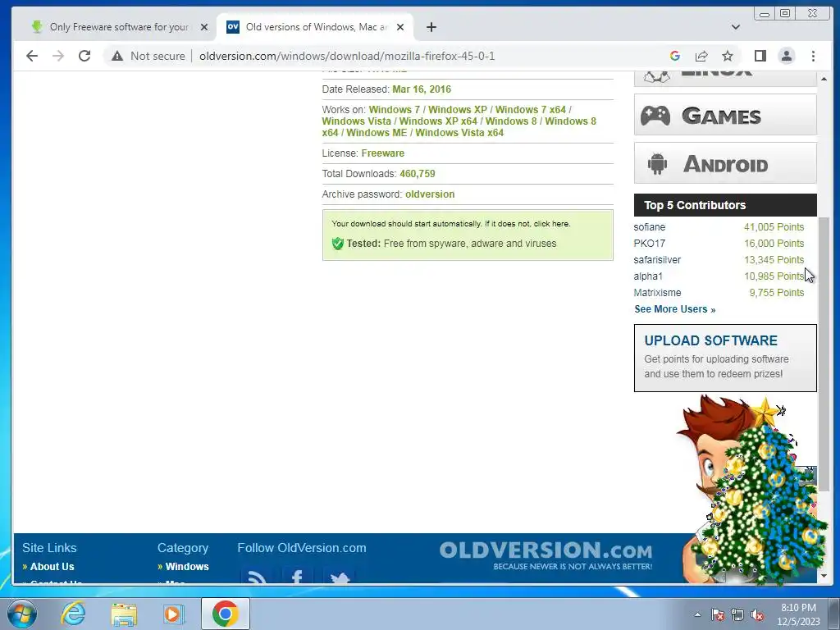Click the Windows Vista x64 link

459,132
